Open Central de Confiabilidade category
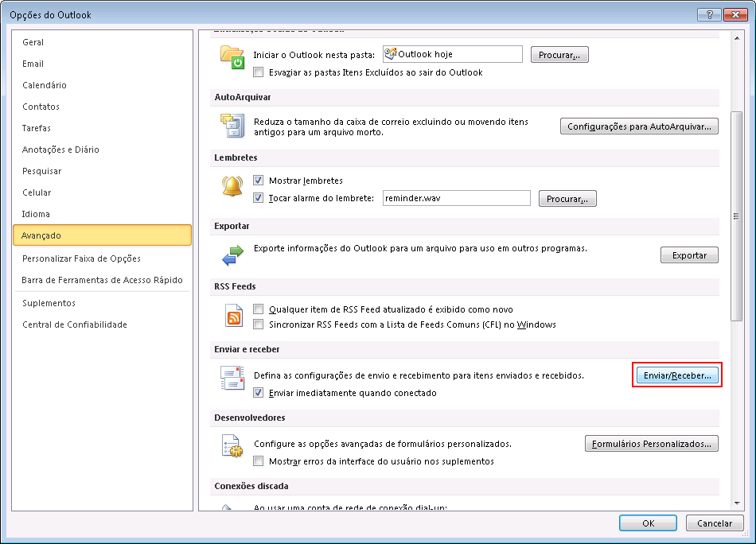Viewport: 756px width, 544px height. (x=102, y=324)
